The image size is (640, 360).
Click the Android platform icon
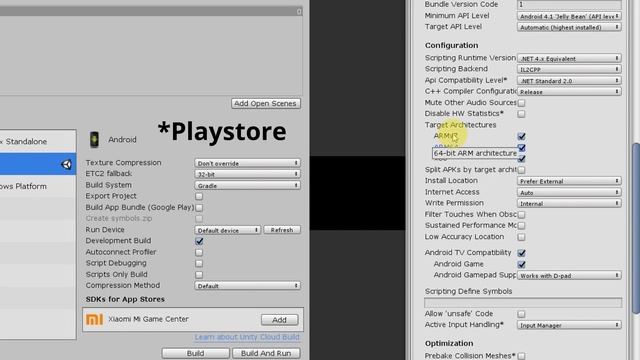[x=94, y=140]
